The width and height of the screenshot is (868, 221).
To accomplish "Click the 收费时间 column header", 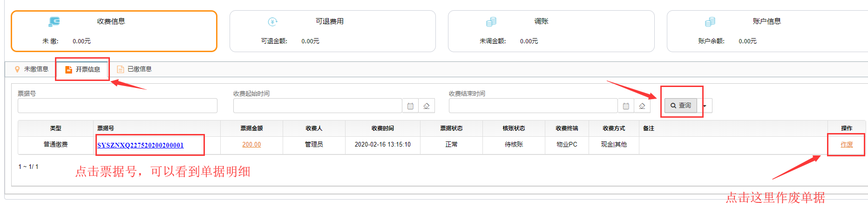I will [x=383, y=128].
